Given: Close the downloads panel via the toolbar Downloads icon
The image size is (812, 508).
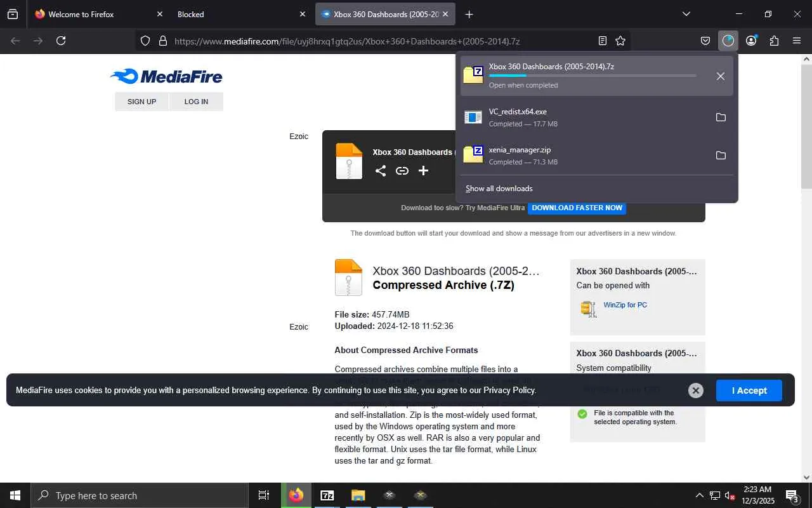Looking at the screenshot, I should 728,41.
